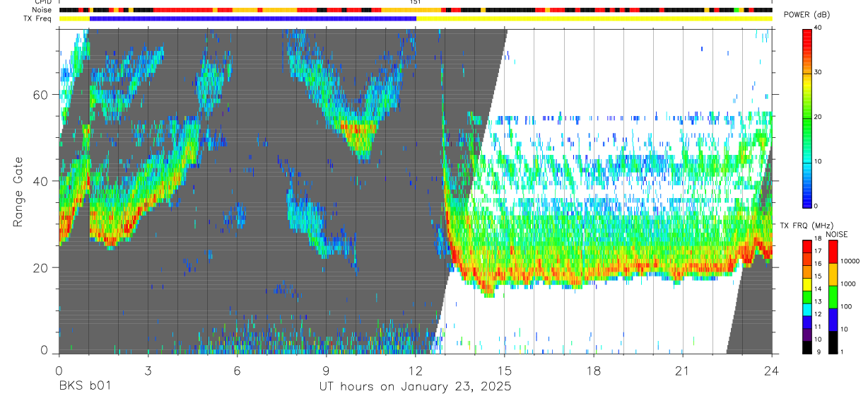The width and height of the screenshot is (868, 401).
Task: Click the NOISE legend title
Action: [x=836, y=234]
